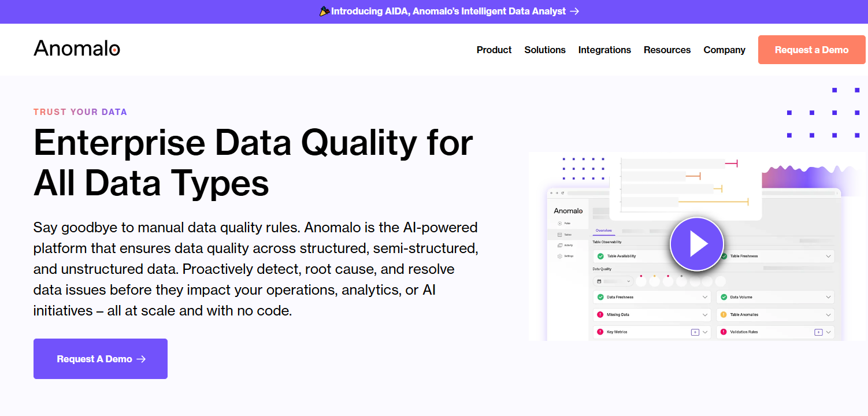The image size is (868, 416).
Task: Expand the Data Freshness row chevron
Action: coord(705,297)
